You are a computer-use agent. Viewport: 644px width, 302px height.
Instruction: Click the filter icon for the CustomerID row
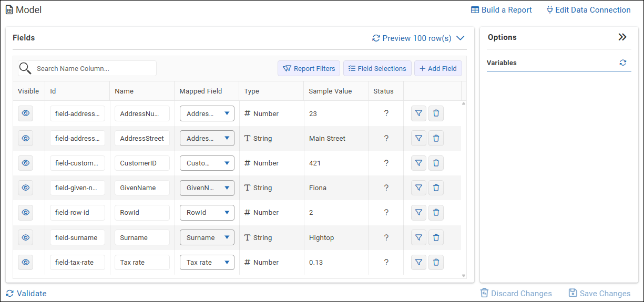click(x=418, y=163)
